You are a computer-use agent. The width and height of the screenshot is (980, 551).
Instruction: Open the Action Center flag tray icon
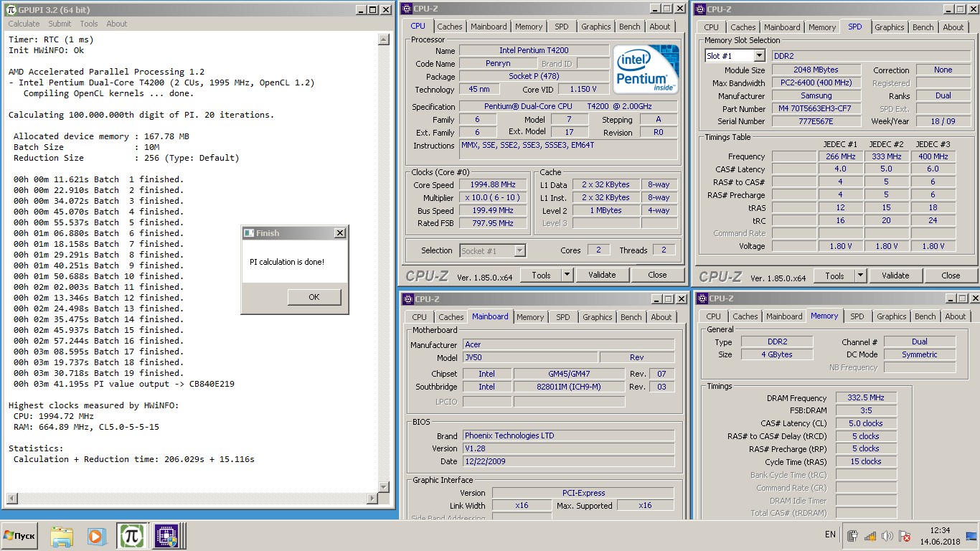(905, 536)
